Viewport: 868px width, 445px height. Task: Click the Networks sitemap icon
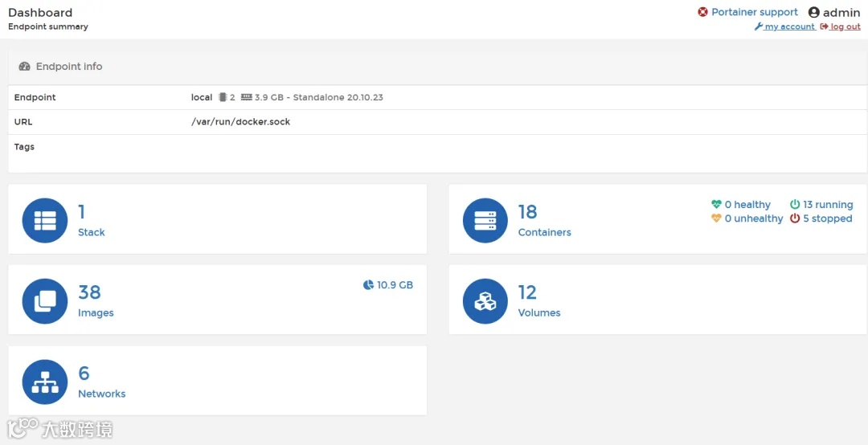point(45,382)
